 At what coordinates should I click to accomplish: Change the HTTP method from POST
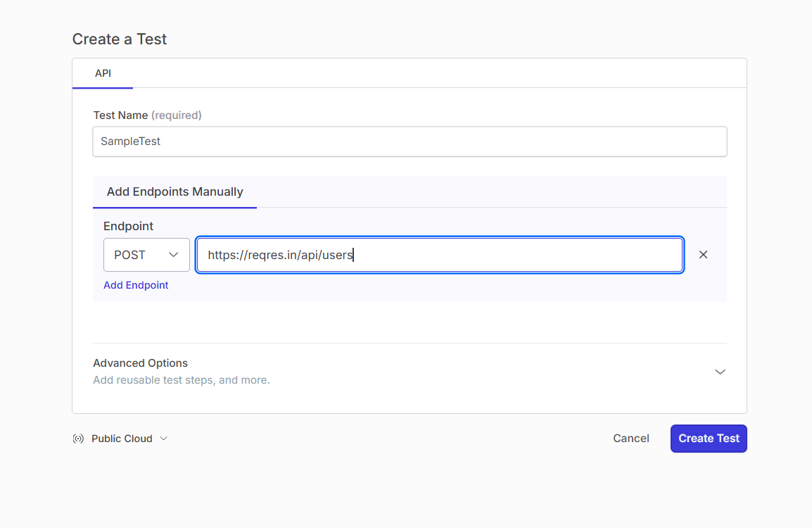click(x=146, y=254)
